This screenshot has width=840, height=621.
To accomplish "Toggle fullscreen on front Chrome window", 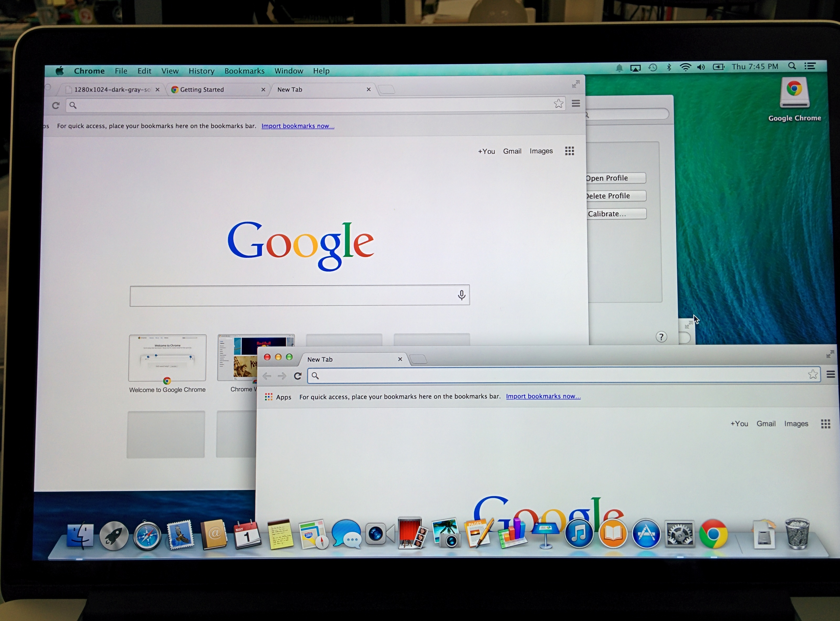I will [x=830, y=354].
